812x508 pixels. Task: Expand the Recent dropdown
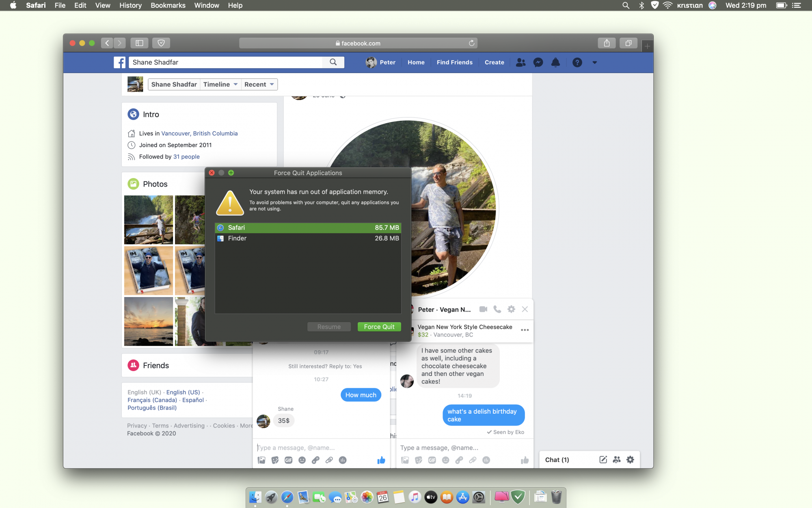[259, 85]
